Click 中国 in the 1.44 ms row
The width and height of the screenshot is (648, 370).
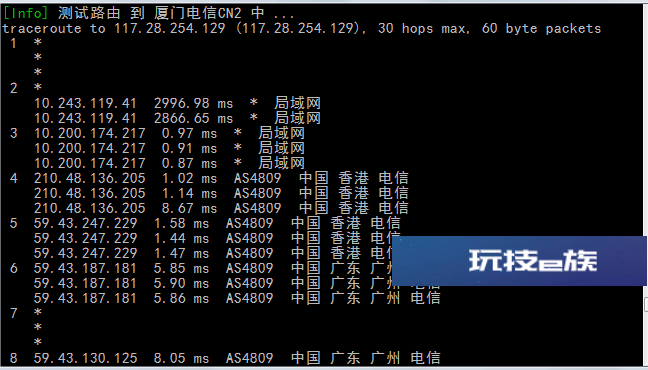(x=306, y=238)
